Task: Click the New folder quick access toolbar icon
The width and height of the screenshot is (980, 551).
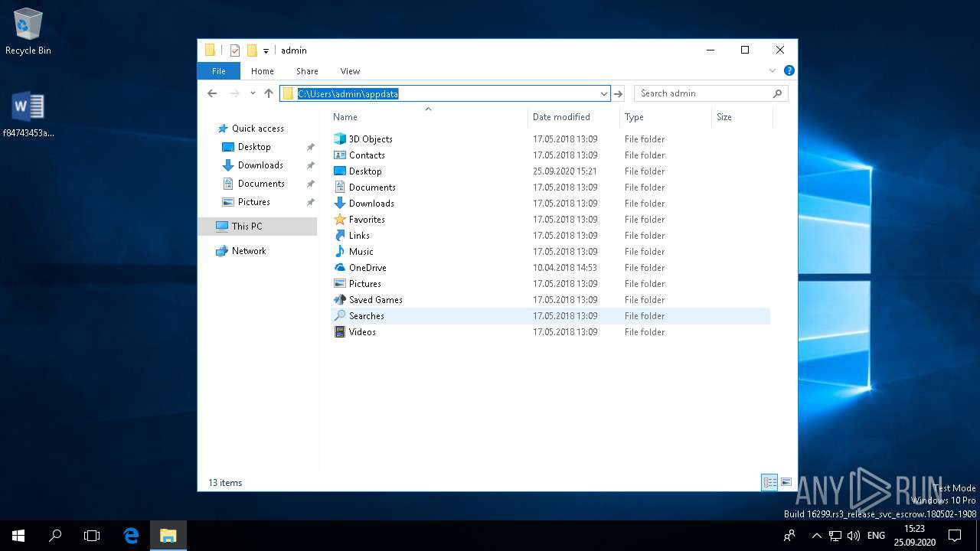Action: coord(252,51)
